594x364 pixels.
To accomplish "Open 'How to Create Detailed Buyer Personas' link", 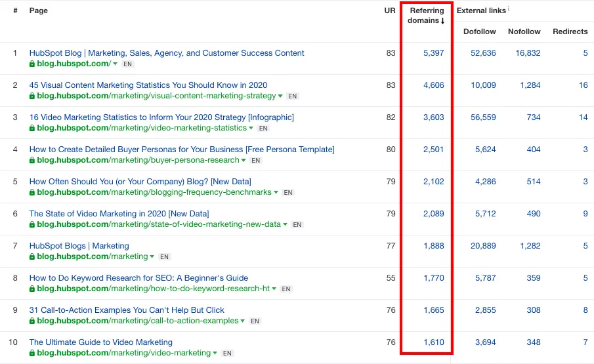I will pos(182,150).
